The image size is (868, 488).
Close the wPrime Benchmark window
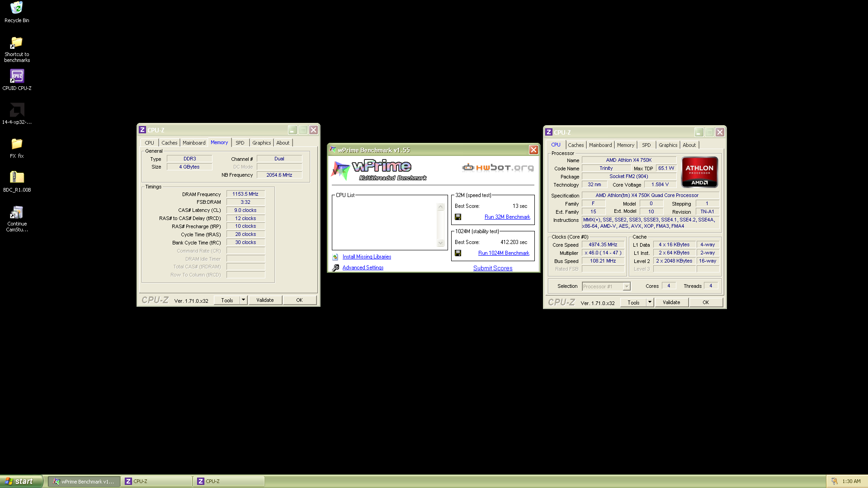pos(533,150)
